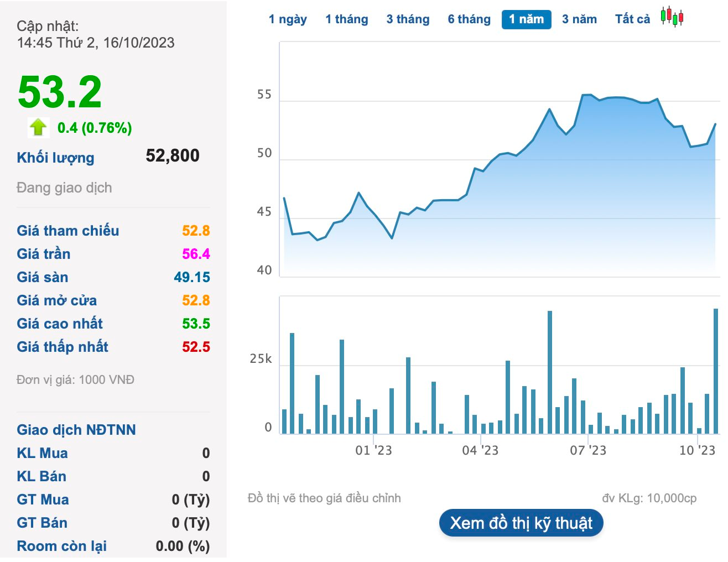Select Giá thấp nhất label
Image resolution: width=728 pixels, height=562 pixels.
coord(63,347)
